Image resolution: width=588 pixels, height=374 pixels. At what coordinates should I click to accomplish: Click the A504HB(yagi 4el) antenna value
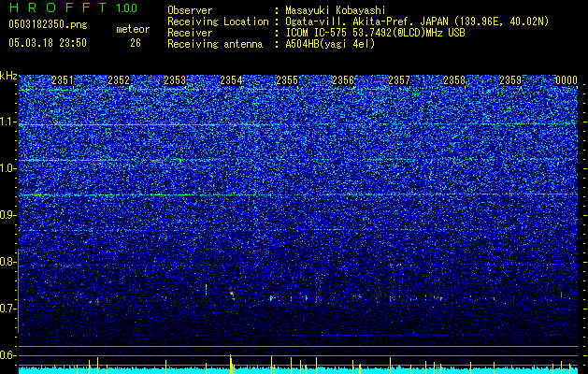[330, 44]
